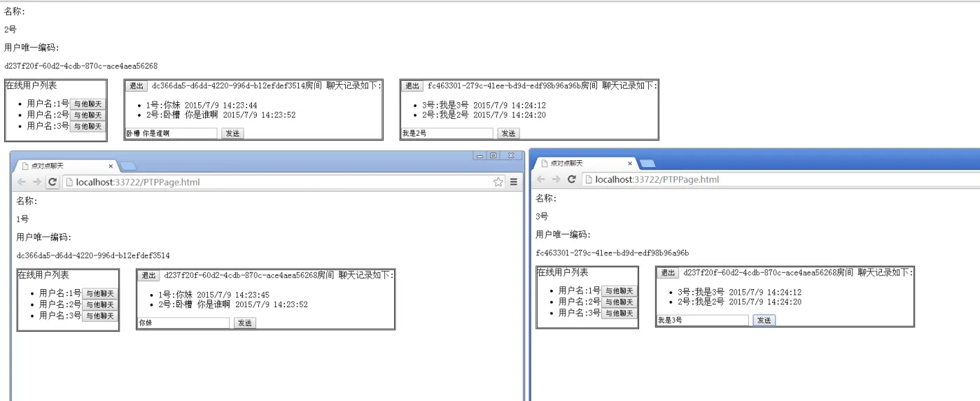Send the message 我是2号 in the top page
The height and width of the screenshot is (401, 980).
[508, 133]
